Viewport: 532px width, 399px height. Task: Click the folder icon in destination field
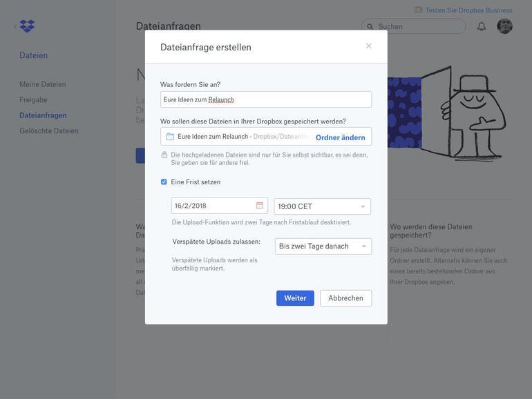pos(170,137)
